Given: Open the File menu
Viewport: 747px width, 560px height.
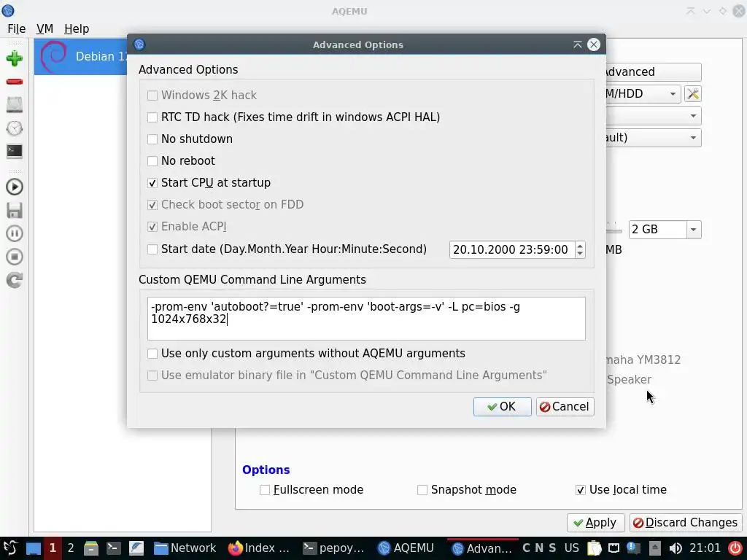Looking at the screenshot, I should pyautogui.click(x=17, y=28).
